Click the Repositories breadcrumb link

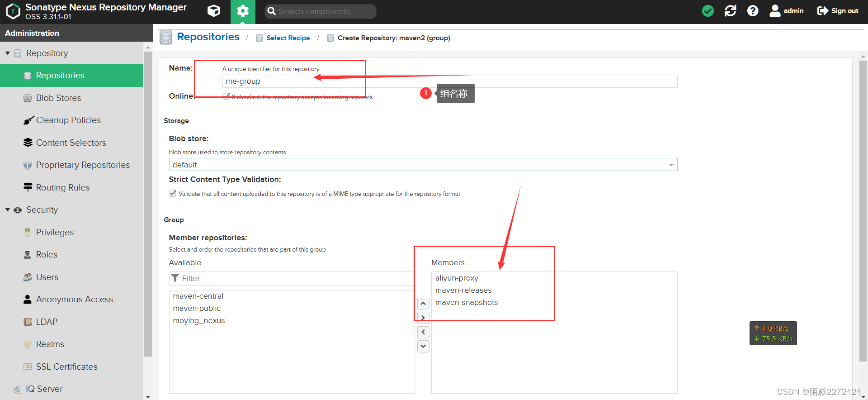[208, 37]
